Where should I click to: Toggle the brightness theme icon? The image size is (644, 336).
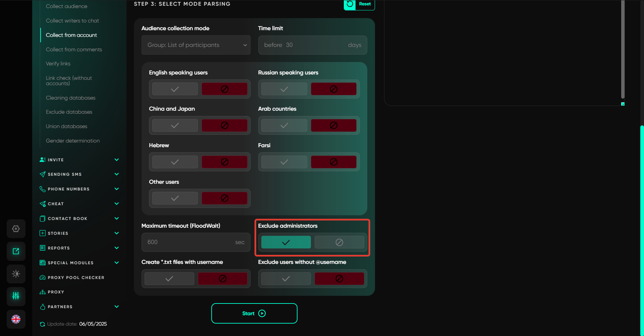[x=16, y=274]
